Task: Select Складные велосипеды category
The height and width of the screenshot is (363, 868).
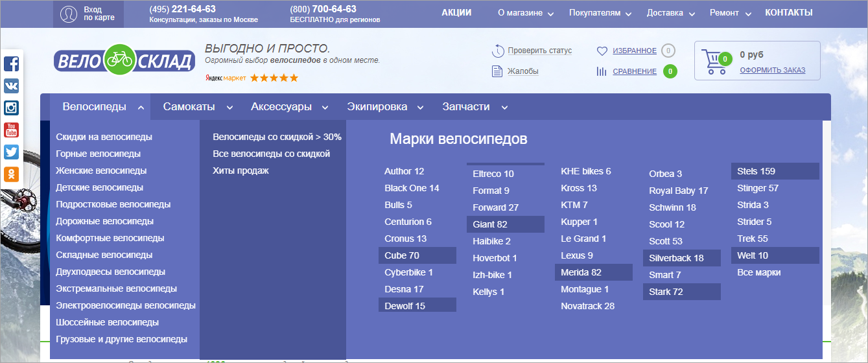Action: point(104,255)
